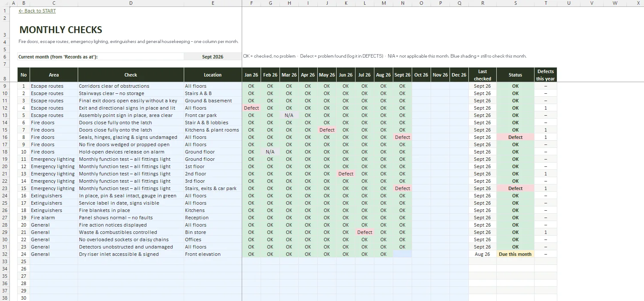Screen dimensions: 644x301
Task: Click Sept 26 Defect for Stairs, exits & car park
Action: click(402, 188)
